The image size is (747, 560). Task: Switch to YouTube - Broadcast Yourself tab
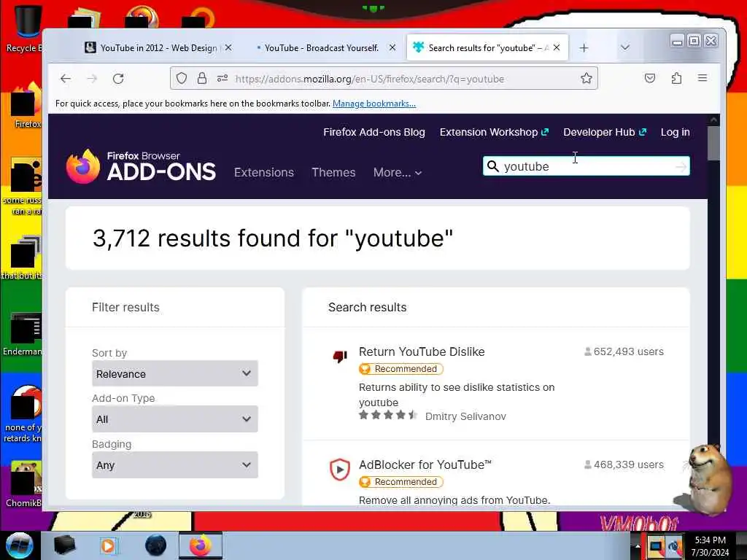pos(322,47)
